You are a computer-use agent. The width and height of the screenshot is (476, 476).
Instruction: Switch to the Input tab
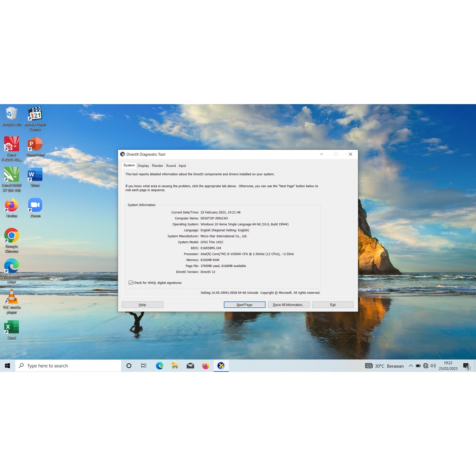coord(182,166)
